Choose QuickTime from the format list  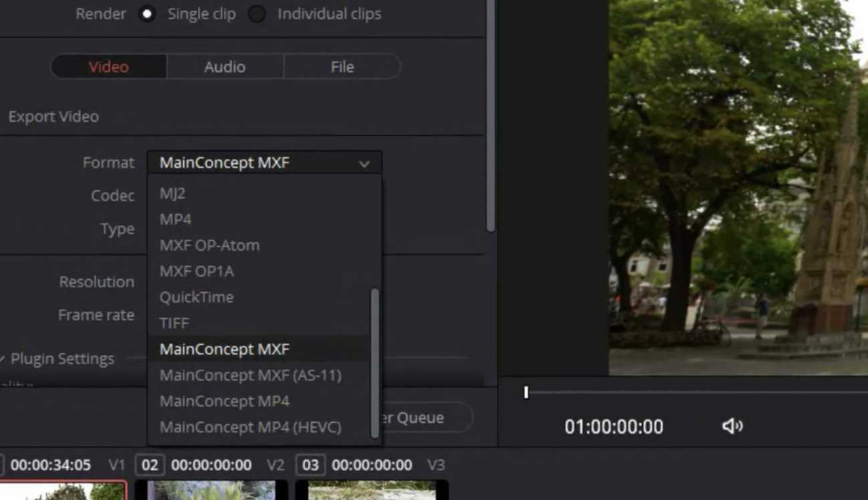tap(259, 297)
